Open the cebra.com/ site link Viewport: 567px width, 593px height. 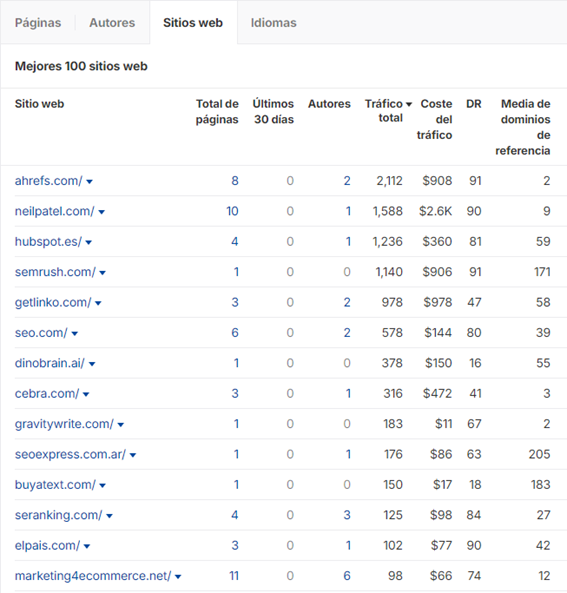coord(47,393)
